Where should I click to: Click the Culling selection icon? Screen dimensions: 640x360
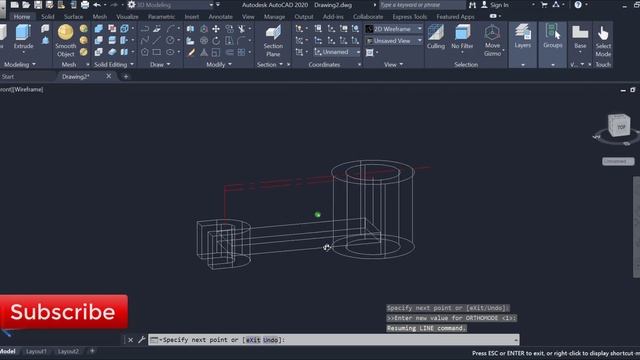(x=436, y=37)
